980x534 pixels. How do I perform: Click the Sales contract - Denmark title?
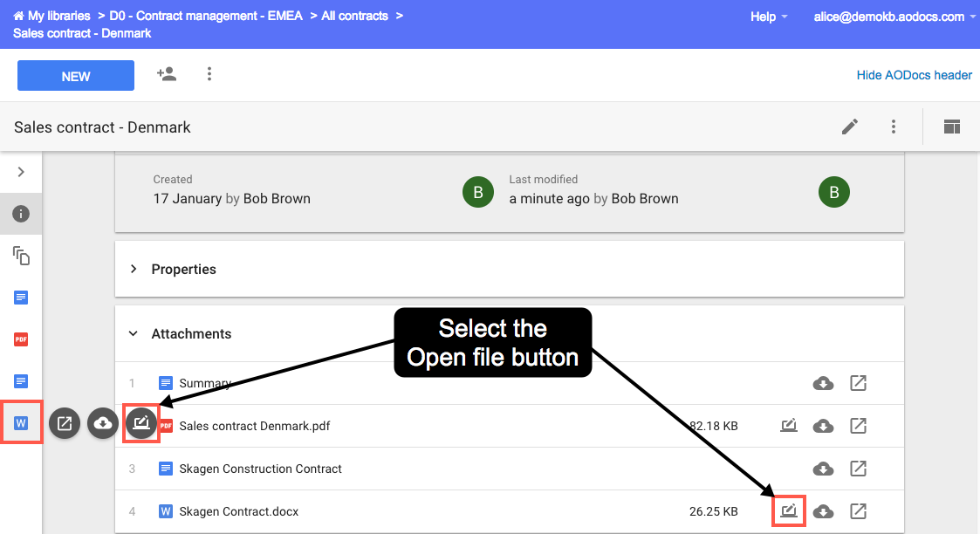(102, 127)
